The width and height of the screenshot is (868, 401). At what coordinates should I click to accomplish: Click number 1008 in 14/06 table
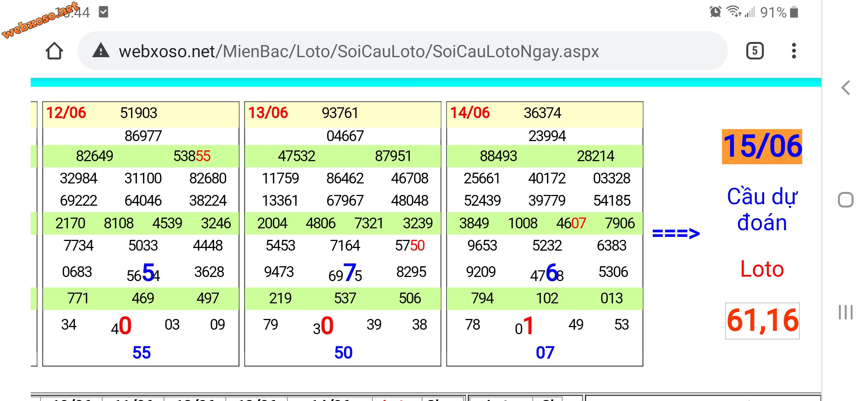pos(523,223)
